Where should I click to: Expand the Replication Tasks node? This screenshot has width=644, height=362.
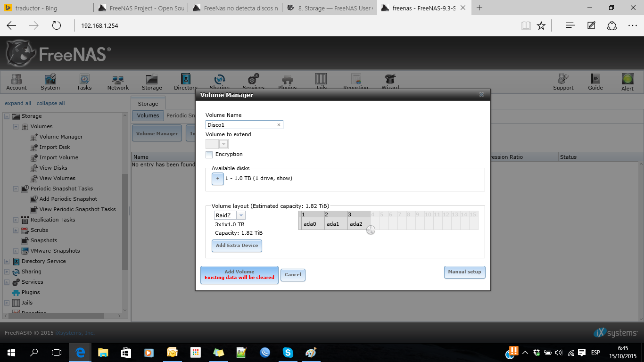pyautogui.click(x=16, y=220)
